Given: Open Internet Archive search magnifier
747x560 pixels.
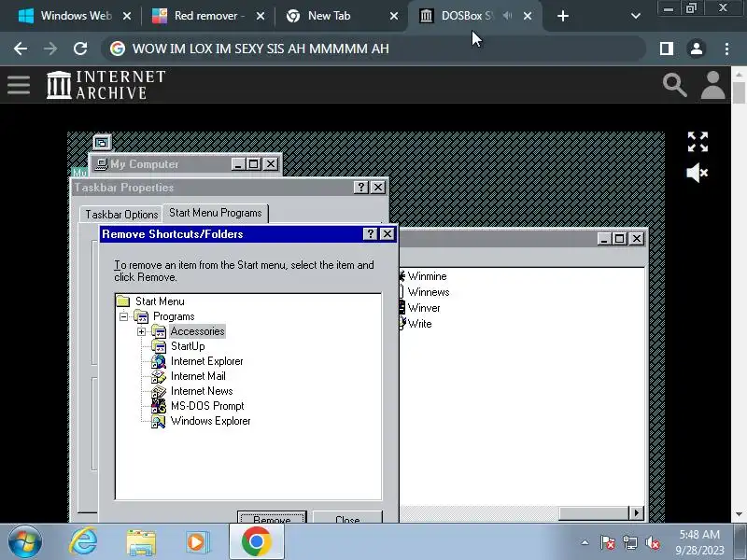Looking at the screenshot, I should point(674,85).
